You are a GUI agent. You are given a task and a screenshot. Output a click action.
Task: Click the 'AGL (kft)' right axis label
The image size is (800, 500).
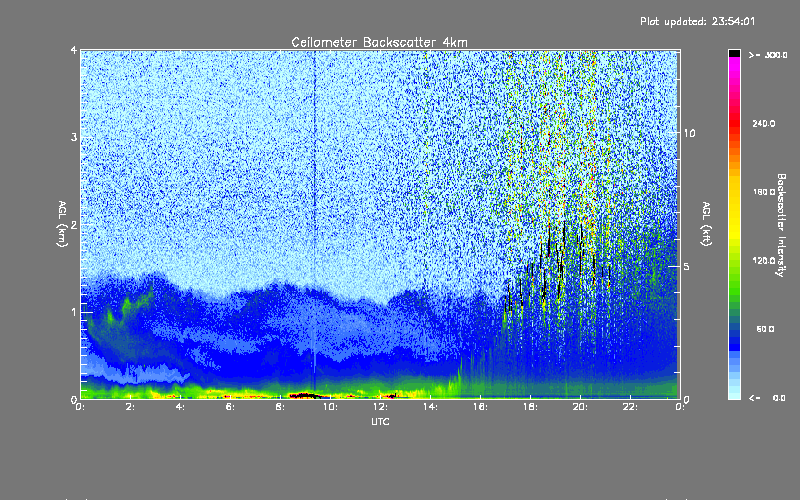[706, 224]
